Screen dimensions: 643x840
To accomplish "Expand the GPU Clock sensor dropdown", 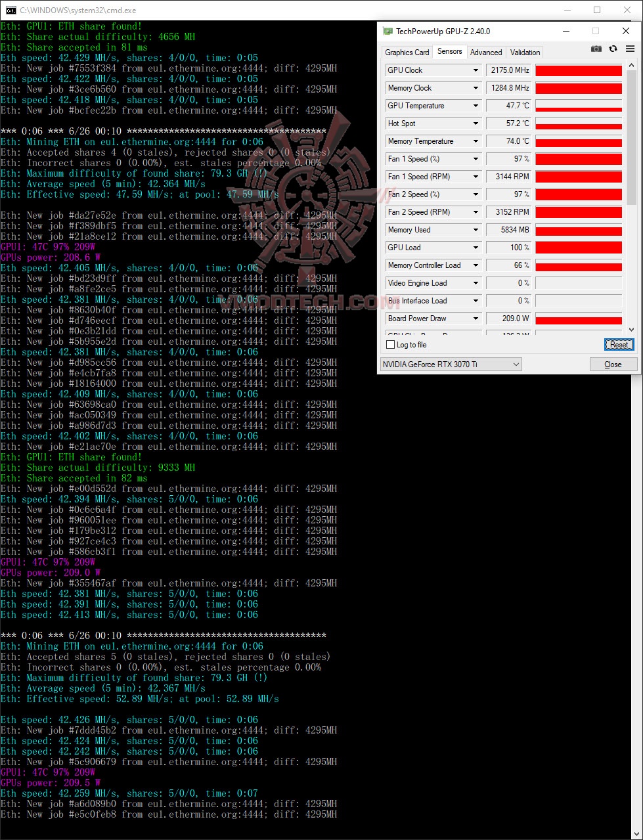I will 476,70.
